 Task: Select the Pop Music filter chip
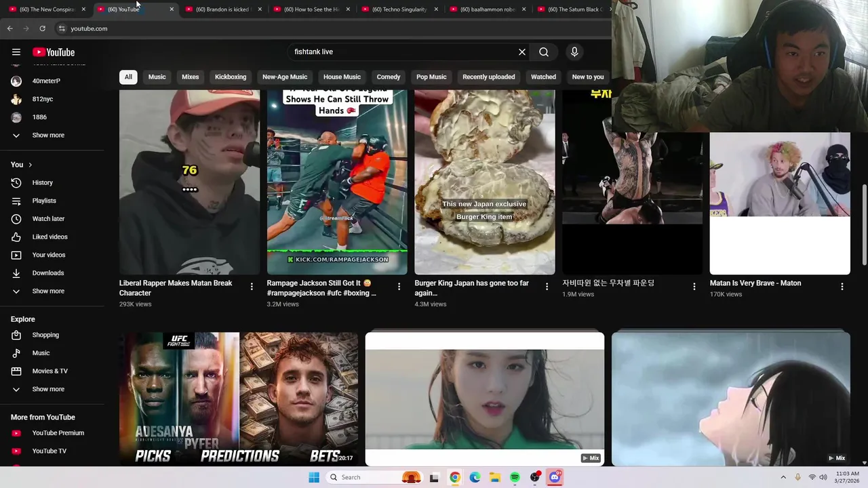[431, 77]
